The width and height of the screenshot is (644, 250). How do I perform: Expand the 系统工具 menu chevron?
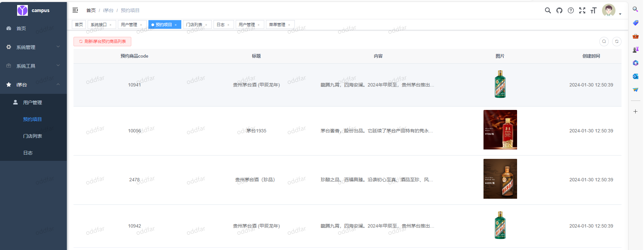tap(58, 65)
